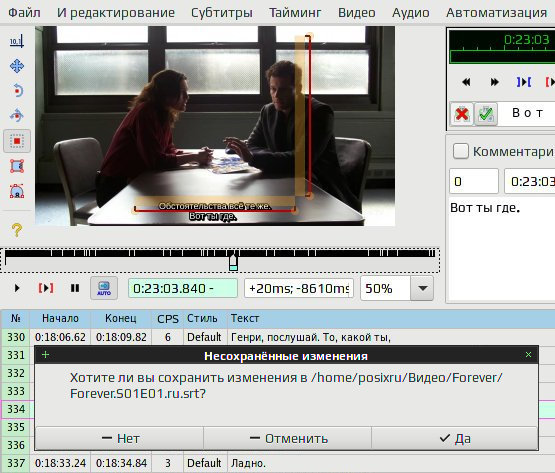Screen dimensions: 555x473
Task: Click the video preview frame
Action: coord(215,126)
